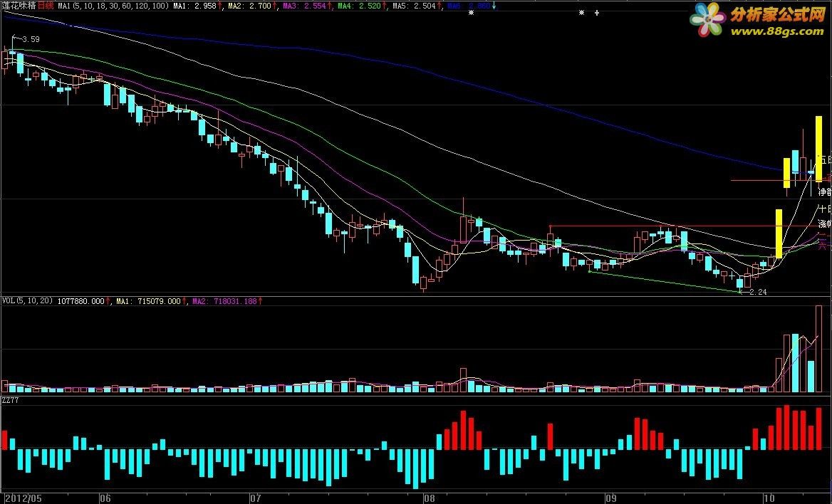Click the volume MA2: 718031.188 value

point(224,301)
